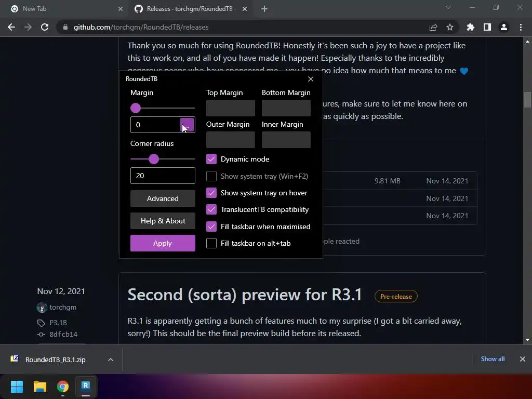Click the Margin slider handle
The image size is (532, 399).
136,108
